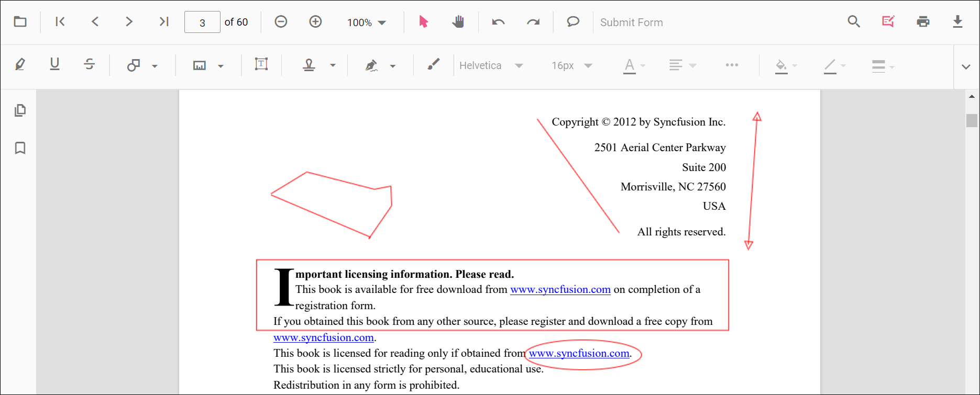The height and width of the screenshot is (395, 980).
Task: Click the Submit Form button
Action: pos(631,22)
